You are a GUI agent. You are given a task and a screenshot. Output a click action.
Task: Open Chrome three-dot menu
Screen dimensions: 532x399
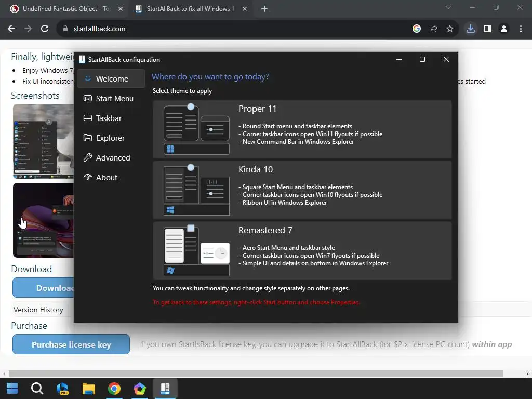click(521, 29)
